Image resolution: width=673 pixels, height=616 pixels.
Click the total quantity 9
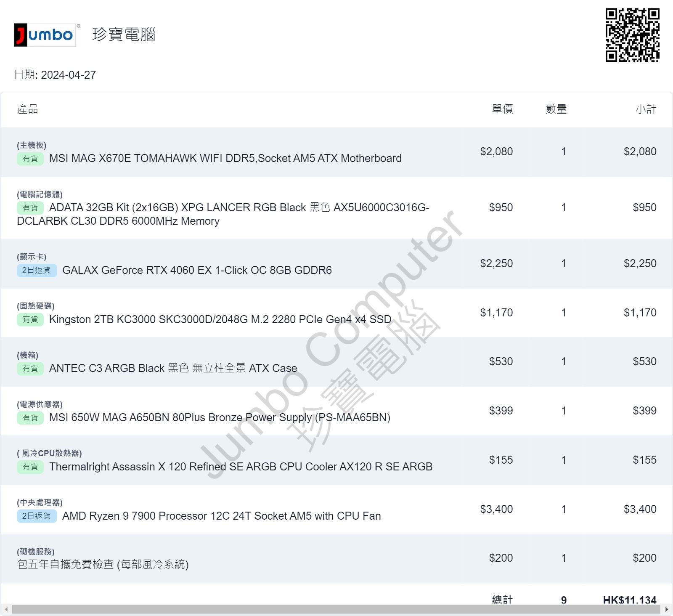point(564,600)
